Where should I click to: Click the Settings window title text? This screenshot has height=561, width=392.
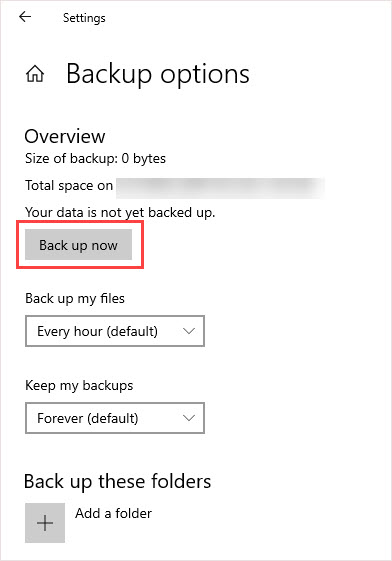84,18
